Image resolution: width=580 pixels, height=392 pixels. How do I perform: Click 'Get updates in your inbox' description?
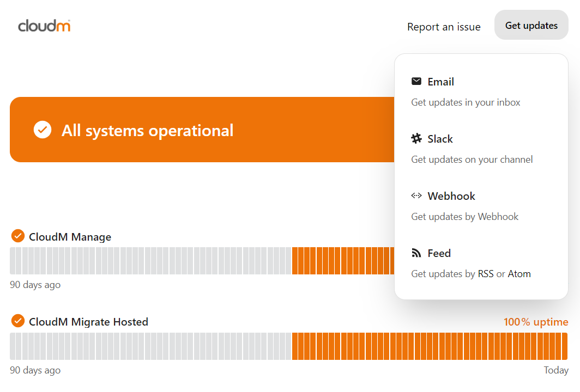(x=466, y=102)
